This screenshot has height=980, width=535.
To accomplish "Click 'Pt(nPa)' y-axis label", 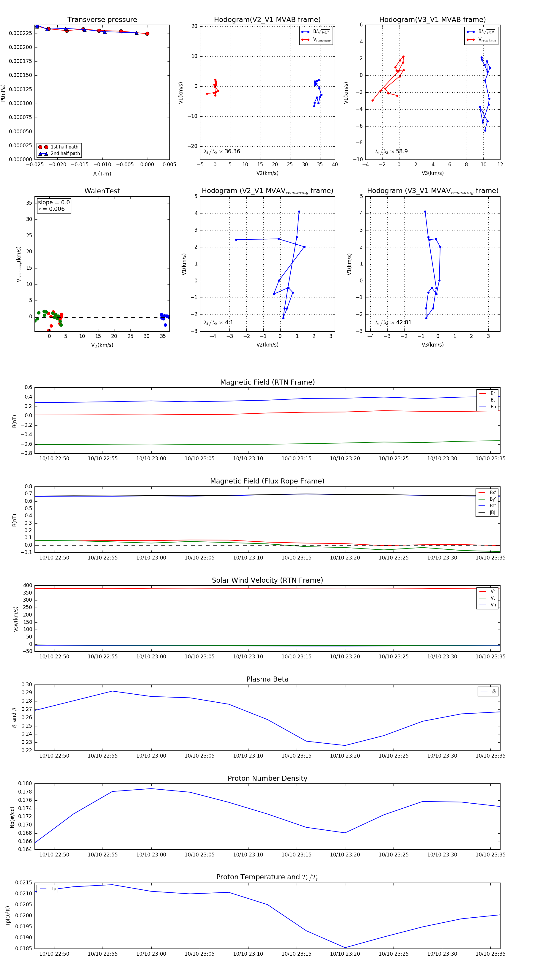I will (3, 92).
